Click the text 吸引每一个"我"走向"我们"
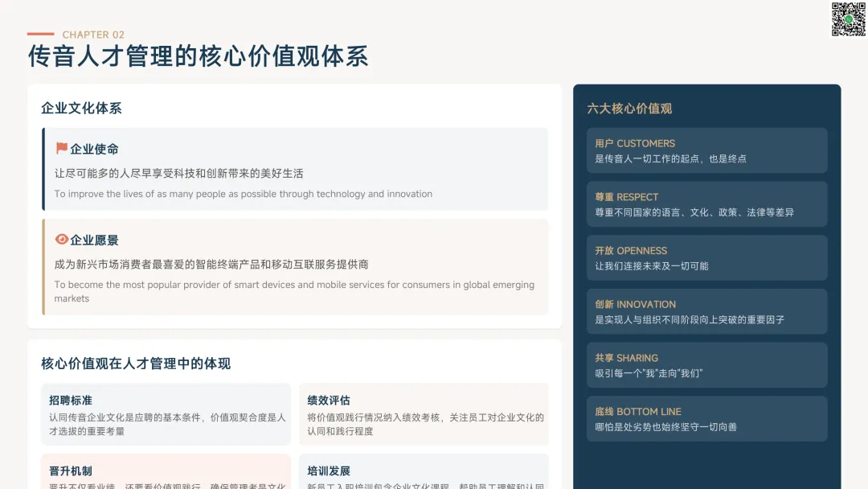The image size is (868, 489). coord(649,374)
